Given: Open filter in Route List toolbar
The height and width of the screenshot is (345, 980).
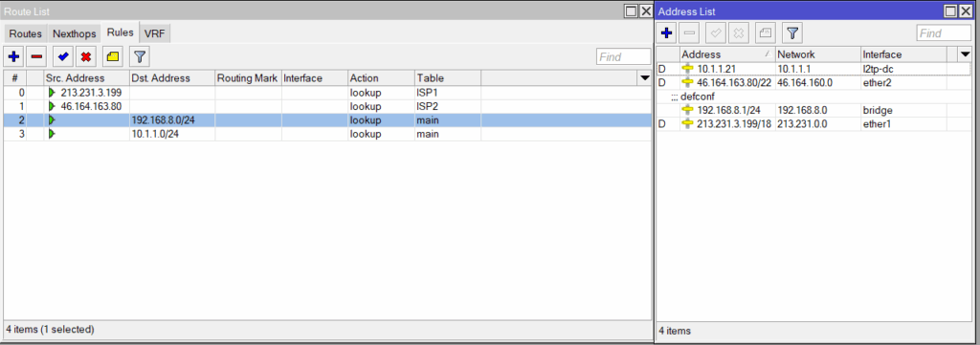Looking at the screenshot, I should pyautogui.click(x=140, y=56).
